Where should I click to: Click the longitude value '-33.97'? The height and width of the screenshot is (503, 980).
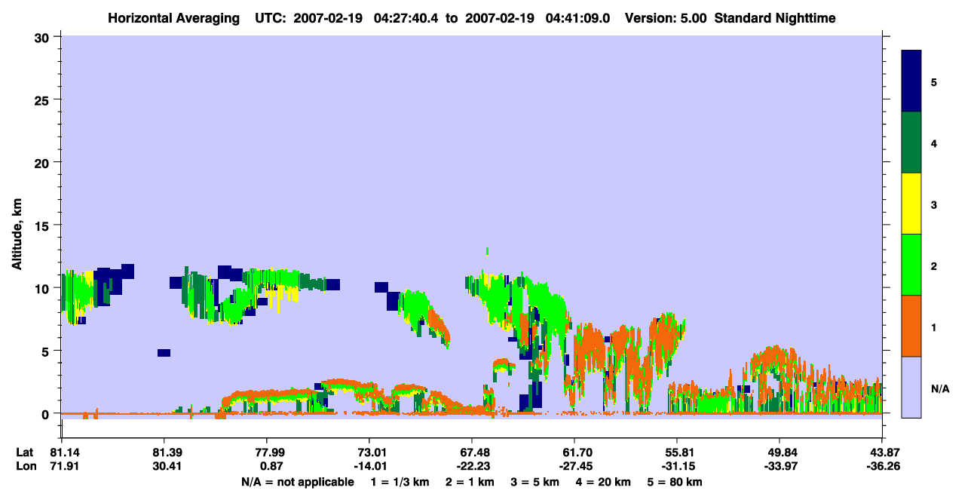pyautogui.click(x=779, y=466)
